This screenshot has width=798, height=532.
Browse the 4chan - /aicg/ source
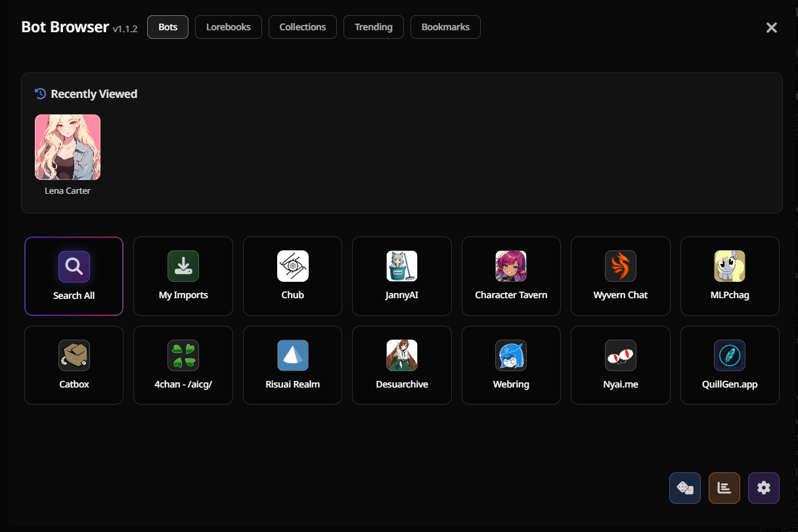click(x=183, y=365)
